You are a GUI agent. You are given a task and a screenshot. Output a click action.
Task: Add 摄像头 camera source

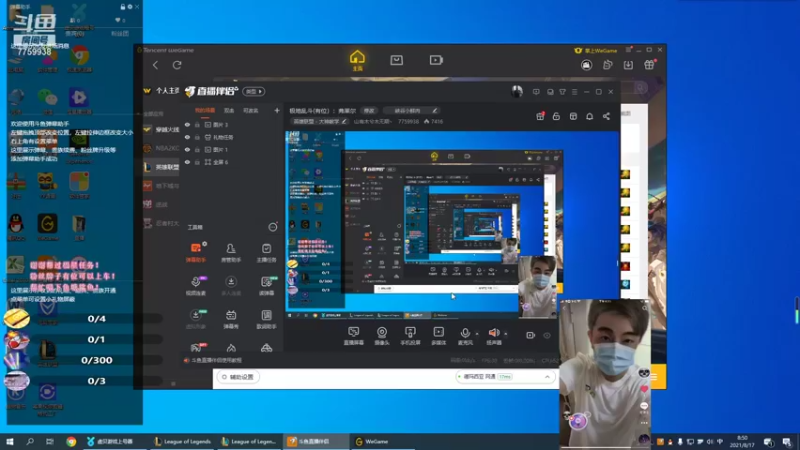point(382,336)
